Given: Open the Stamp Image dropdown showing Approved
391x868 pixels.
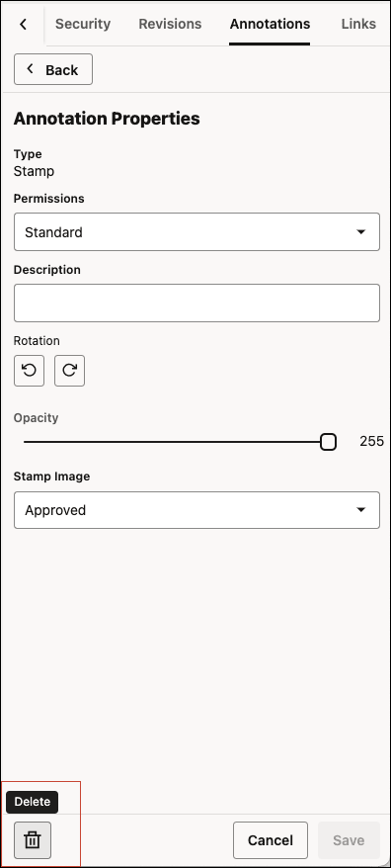Looking at the screenshot, I should pos(196,510).
